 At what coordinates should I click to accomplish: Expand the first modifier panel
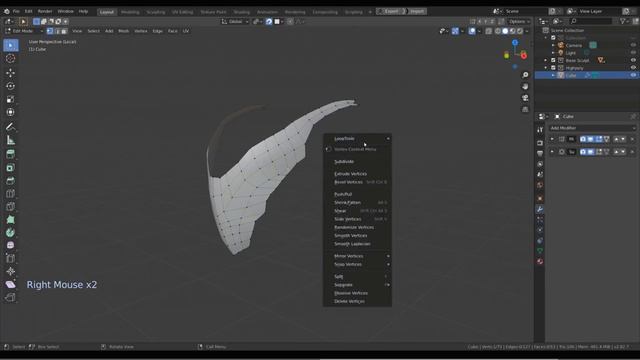click(552, 139)
